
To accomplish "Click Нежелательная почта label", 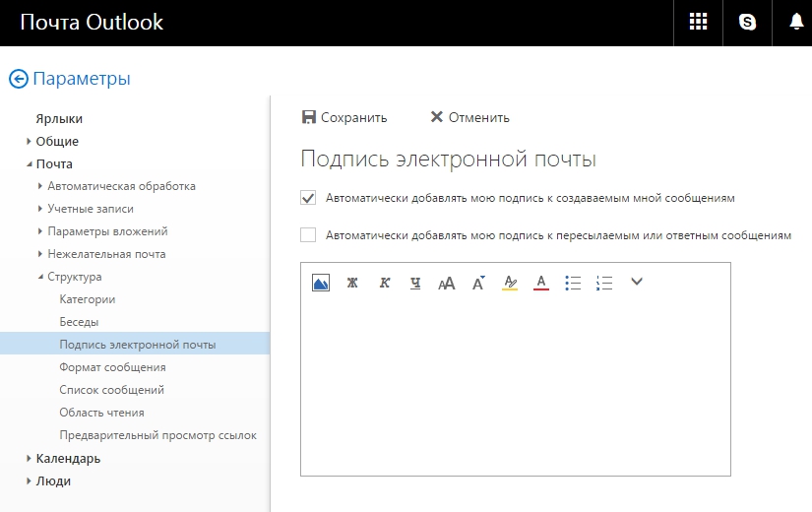I will tap(106, 254).
